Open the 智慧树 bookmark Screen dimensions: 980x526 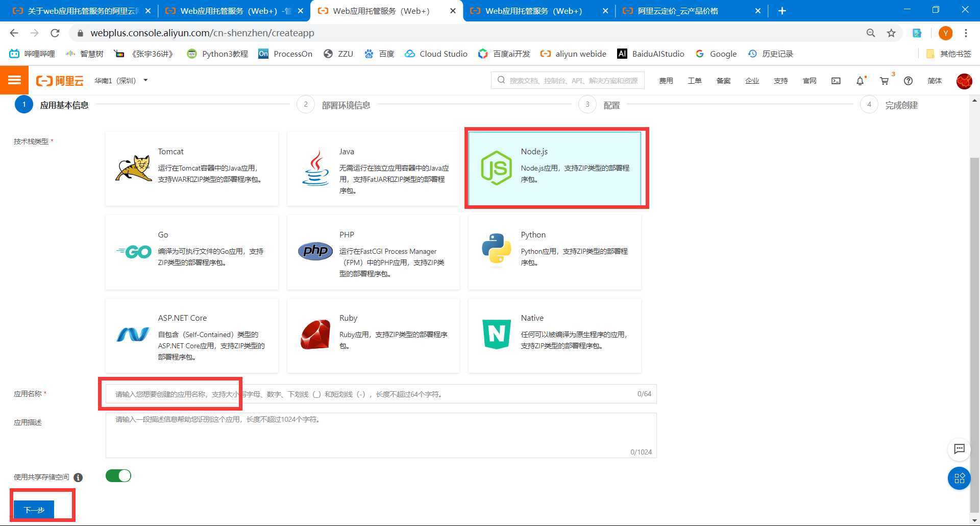85,54
